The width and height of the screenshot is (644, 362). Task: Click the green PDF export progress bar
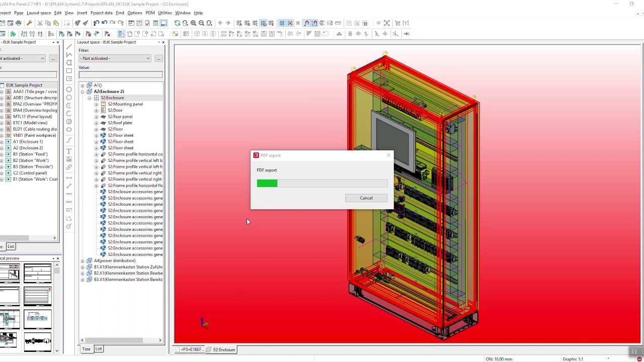tap(267, 184)
